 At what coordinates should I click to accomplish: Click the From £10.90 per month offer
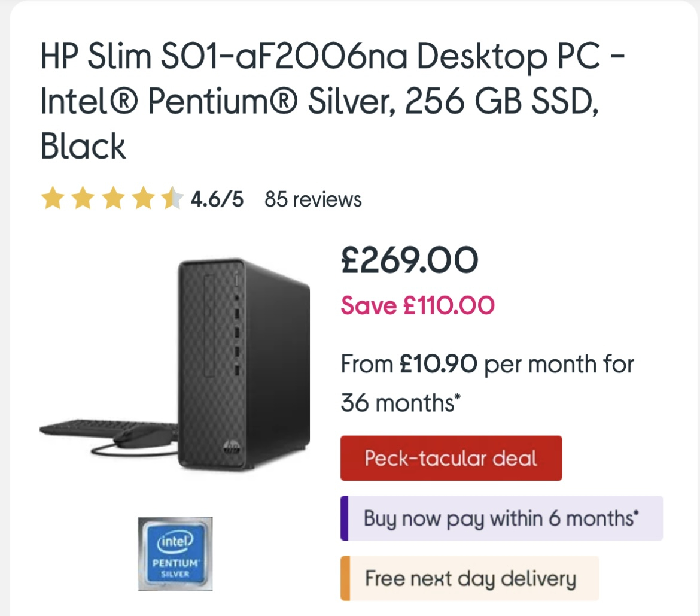tap(487, 363)
